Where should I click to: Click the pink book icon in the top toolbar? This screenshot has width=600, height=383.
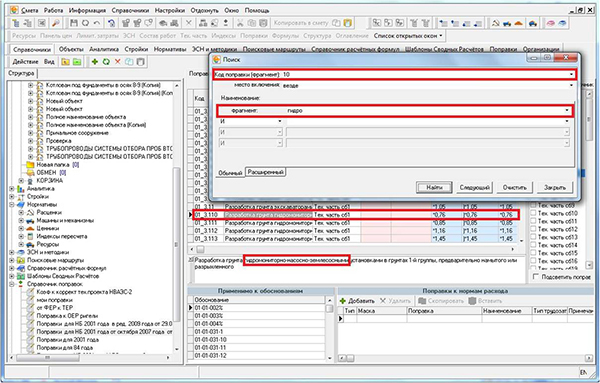551,23
